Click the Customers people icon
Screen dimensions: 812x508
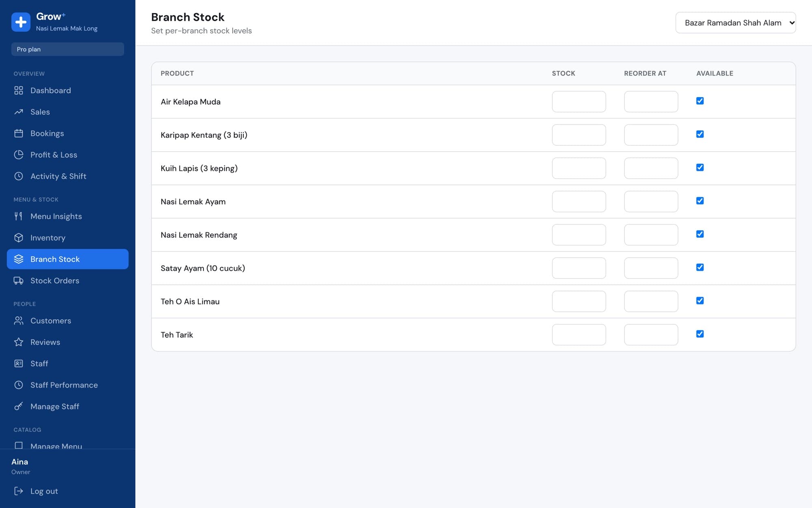coord(19,321)
